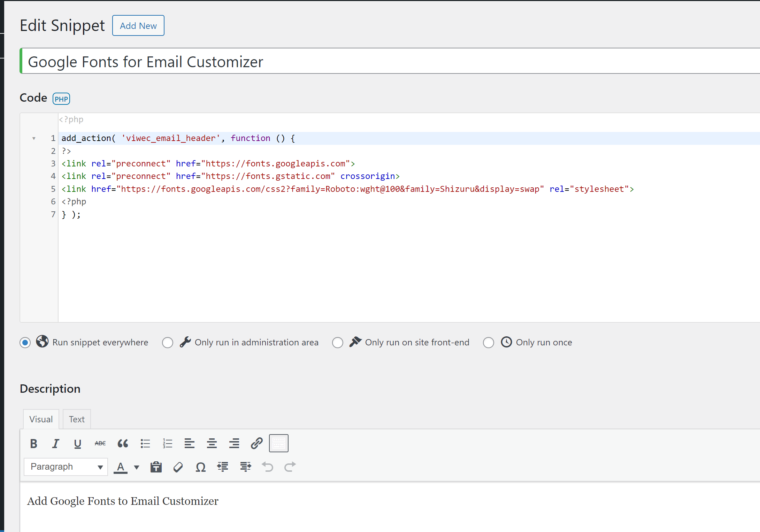The height and width of the screenshot is (532, 760).
Task: Switch to the Visual editor tab
Action: coord(41,419)
